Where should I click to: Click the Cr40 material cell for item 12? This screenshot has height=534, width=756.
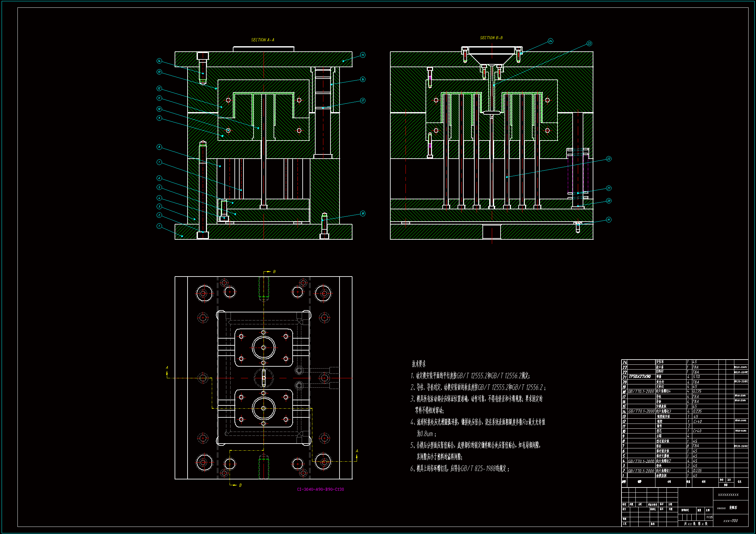[697, 422]
